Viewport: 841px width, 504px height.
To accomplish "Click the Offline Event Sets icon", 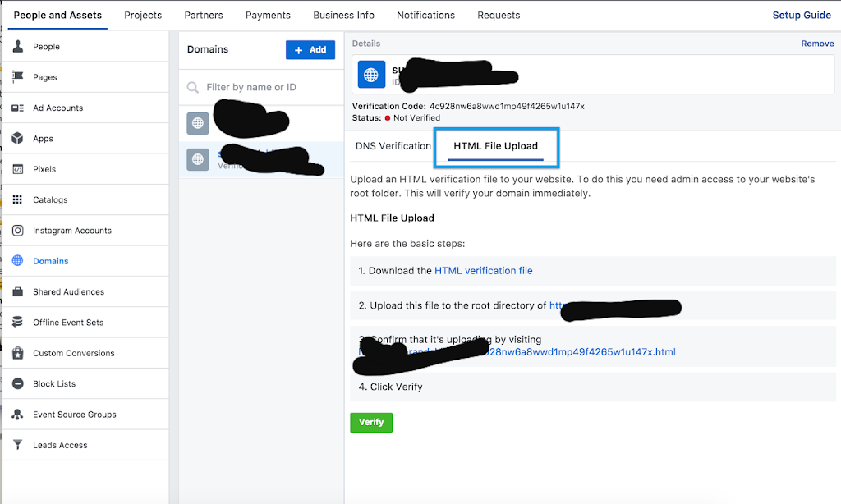I will (18, 323).
